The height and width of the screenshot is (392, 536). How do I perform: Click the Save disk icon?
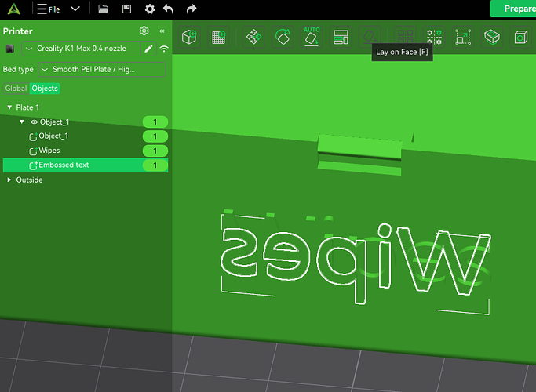tap(127, 9)
